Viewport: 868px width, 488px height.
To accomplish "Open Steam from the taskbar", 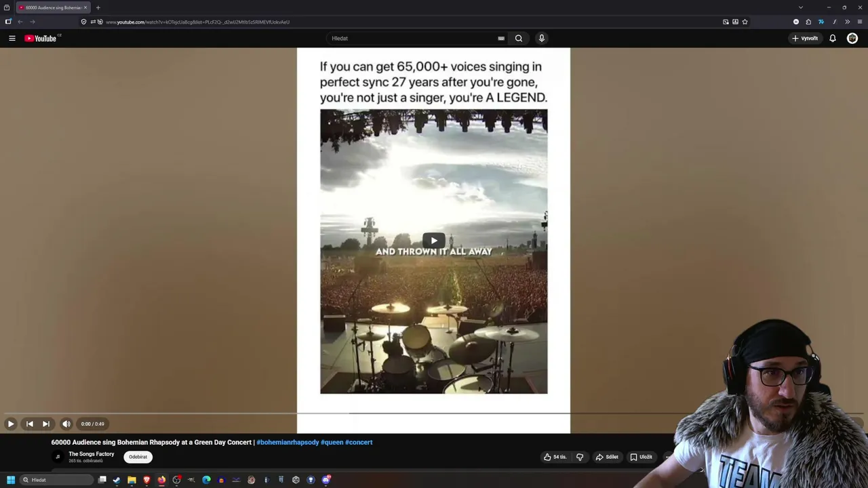I will click(x=117, y=480).
